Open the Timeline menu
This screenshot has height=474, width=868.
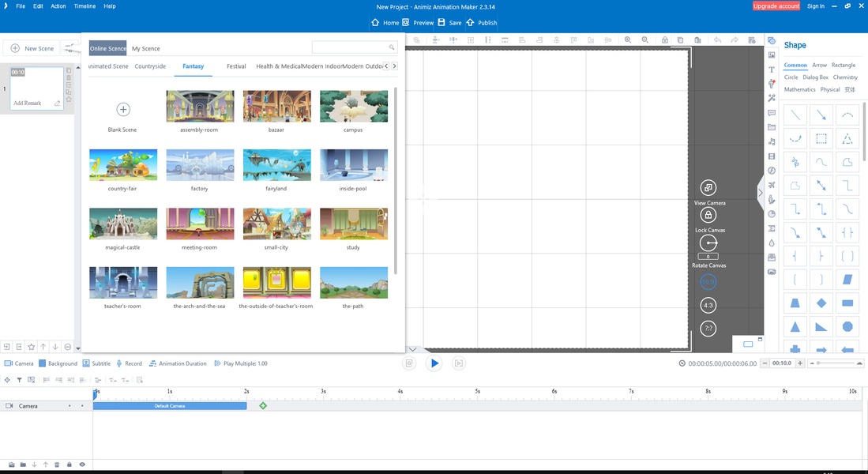click(x=85, y=6)
